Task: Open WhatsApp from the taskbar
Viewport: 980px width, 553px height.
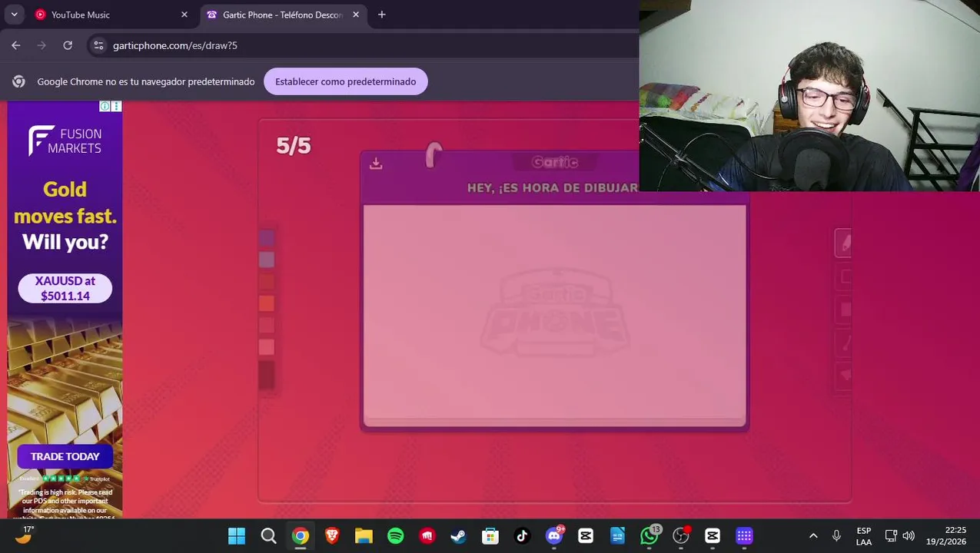Action: click(649, 536)
